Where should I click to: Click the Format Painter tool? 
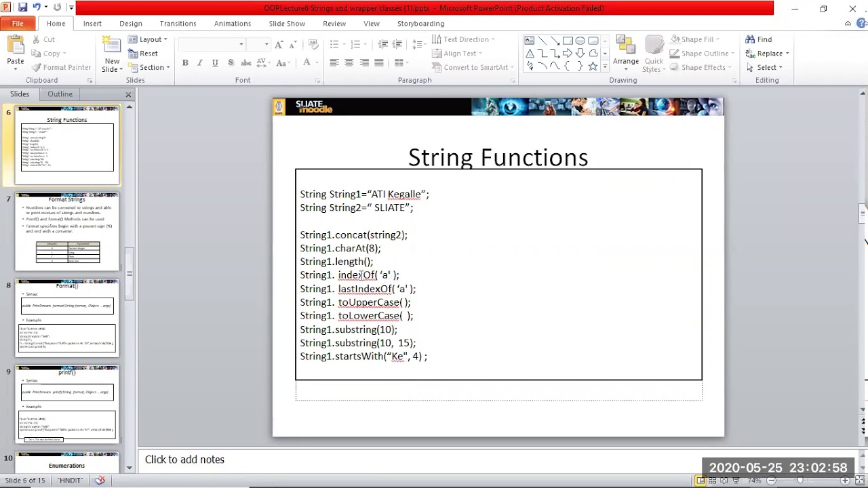click(60, 67)
